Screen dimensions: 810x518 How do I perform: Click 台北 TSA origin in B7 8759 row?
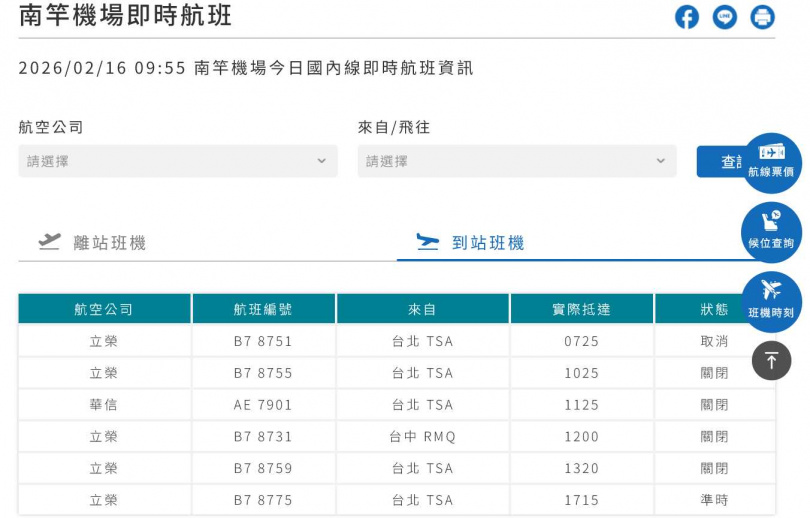(x=423, y=468)
